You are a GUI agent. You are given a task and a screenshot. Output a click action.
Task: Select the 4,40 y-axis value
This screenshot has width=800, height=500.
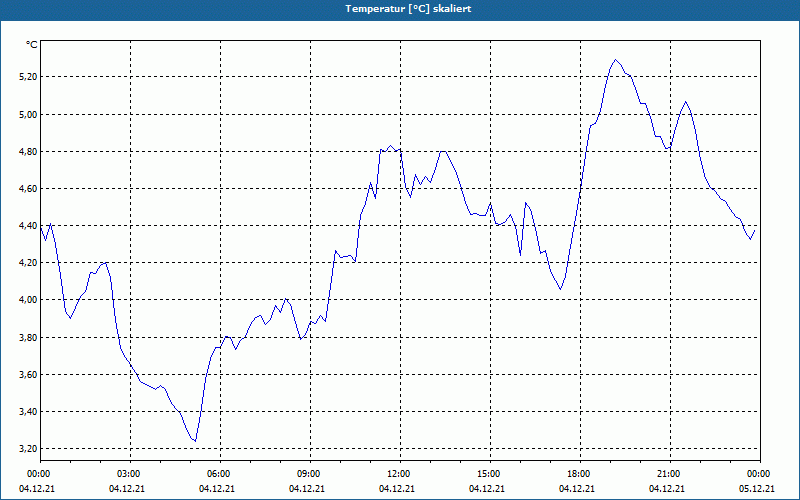point(29,226)
